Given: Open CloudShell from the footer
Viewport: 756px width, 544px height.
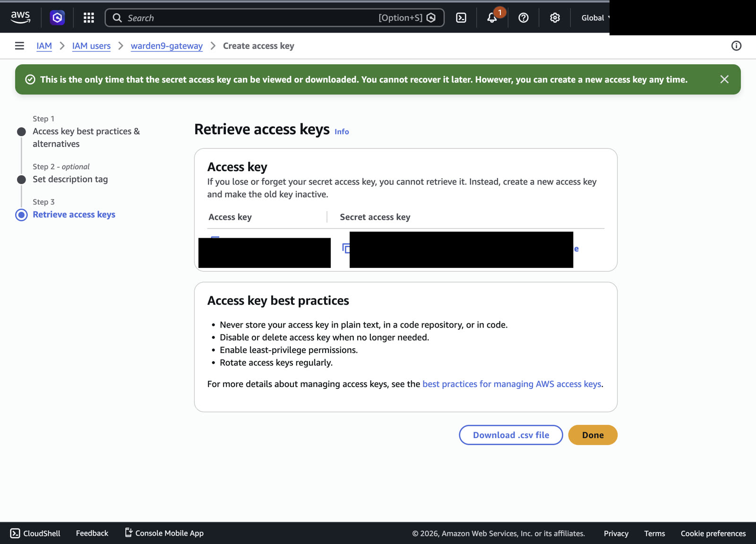Looking at the screenshot, I should 35,533.
